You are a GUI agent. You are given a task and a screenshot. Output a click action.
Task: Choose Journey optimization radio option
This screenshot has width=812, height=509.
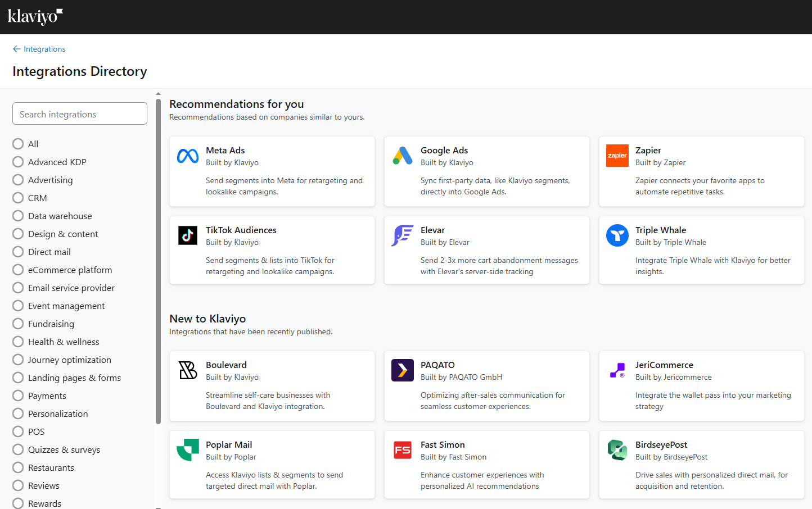click(18, 360)
